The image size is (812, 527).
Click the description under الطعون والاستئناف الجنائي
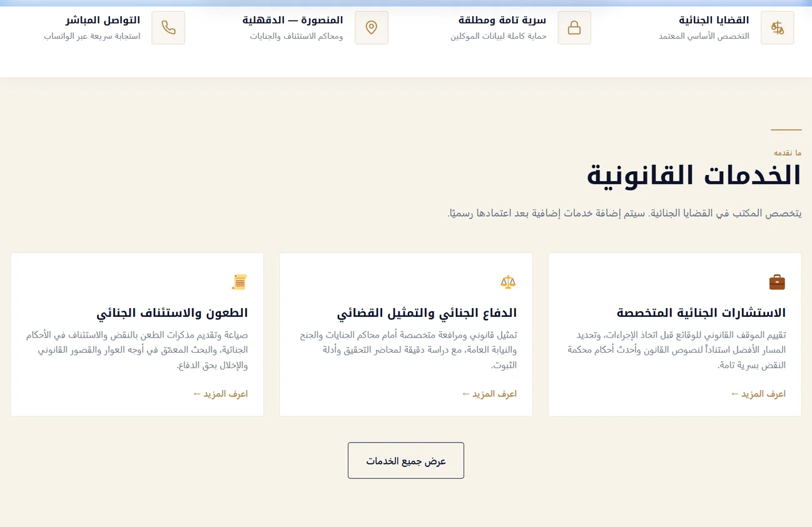click(137, 350)
